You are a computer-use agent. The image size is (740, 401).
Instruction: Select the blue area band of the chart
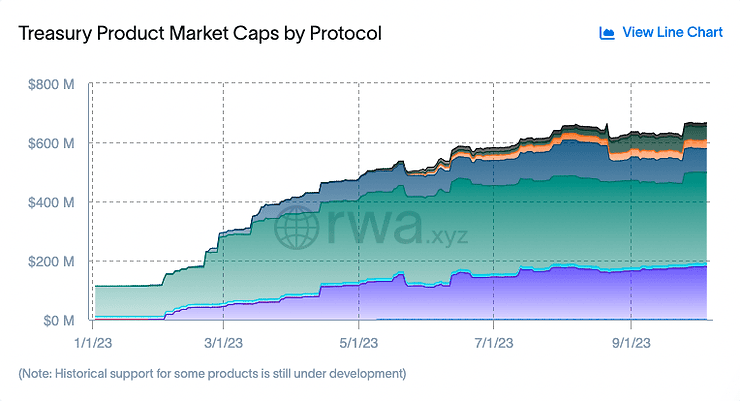click(x=566, y=163)
